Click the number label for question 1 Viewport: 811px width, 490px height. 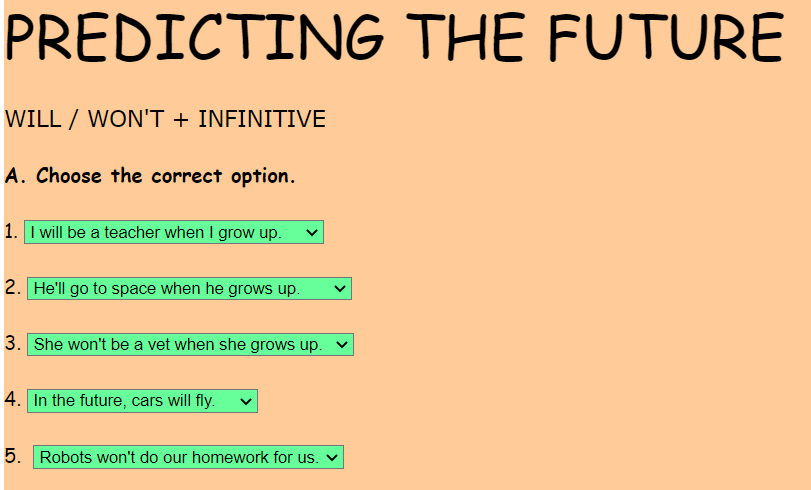coord(11,232)
